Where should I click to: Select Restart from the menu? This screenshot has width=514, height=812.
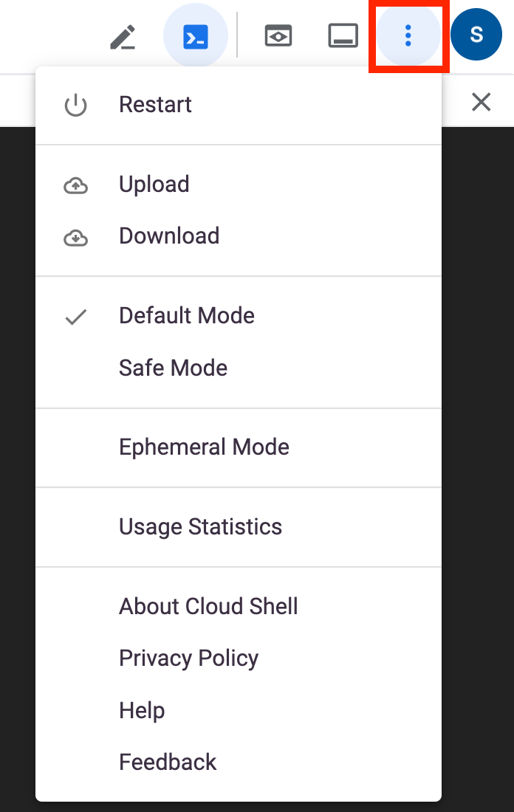[x=155, y=105]
